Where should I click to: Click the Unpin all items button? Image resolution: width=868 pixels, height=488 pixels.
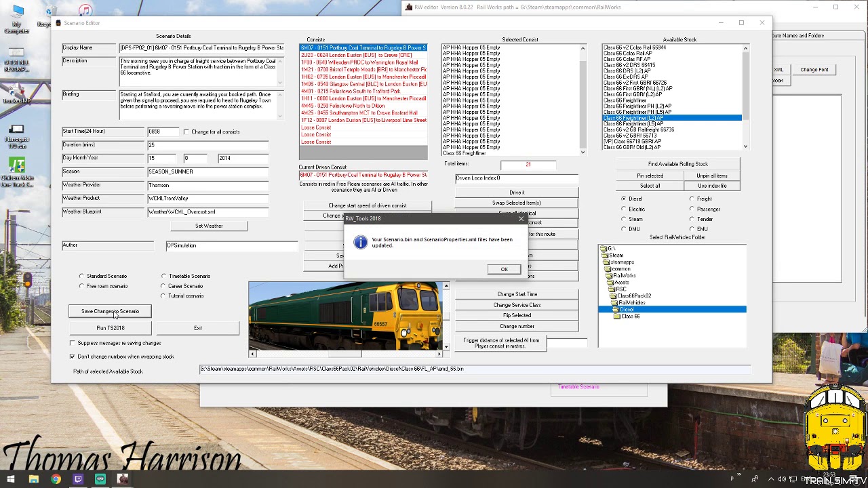[x=711, y=176]
